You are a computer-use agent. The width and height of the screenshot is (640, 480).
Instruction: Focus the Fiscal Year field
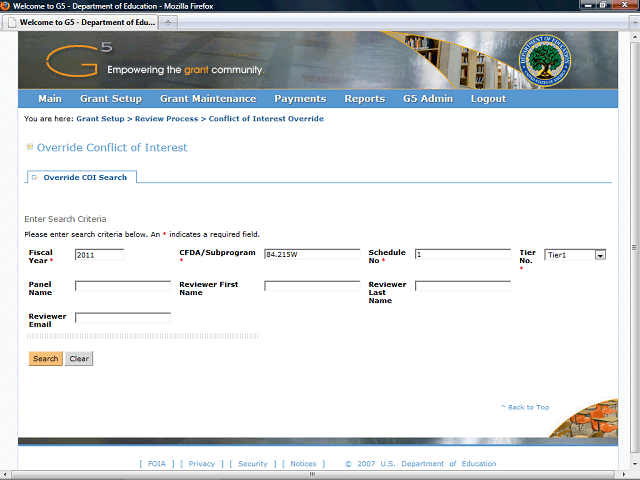99,255
